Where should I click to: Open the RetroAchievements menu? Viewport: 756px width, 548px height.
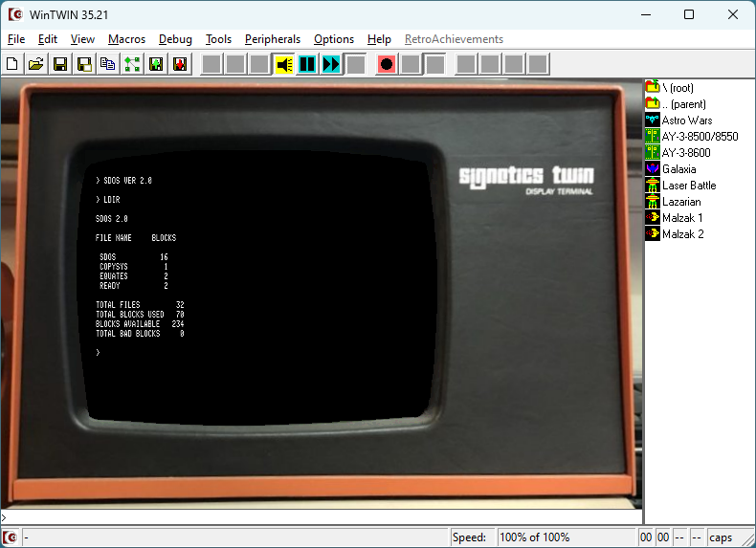pos(454,39)
